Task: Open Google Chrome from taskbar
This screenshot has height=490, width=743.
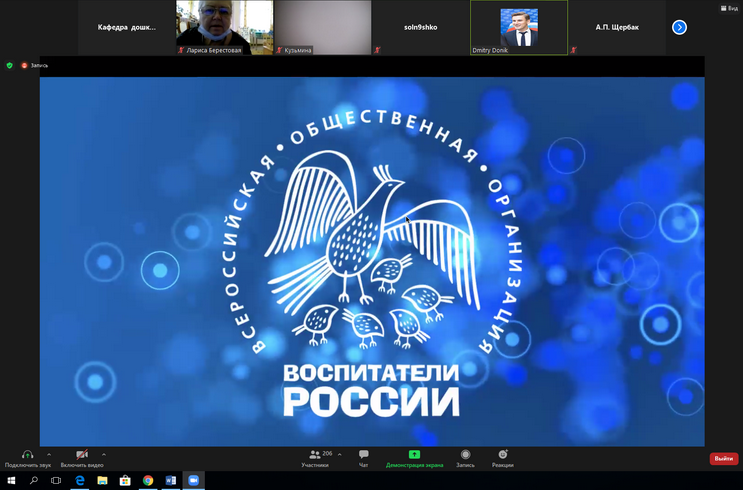Action: [x=148, y=481]
